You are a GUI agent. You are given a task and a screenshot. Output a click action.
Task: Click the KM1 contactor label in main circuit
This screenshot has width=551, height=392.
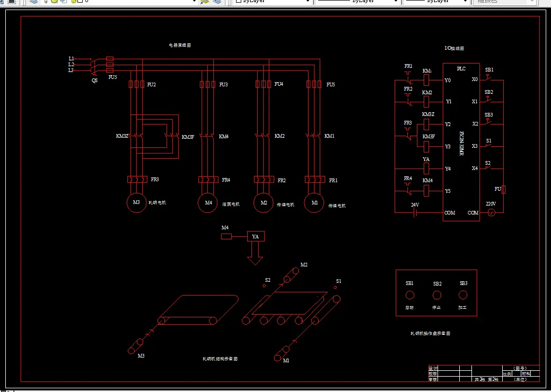click(x=329, y=136)
